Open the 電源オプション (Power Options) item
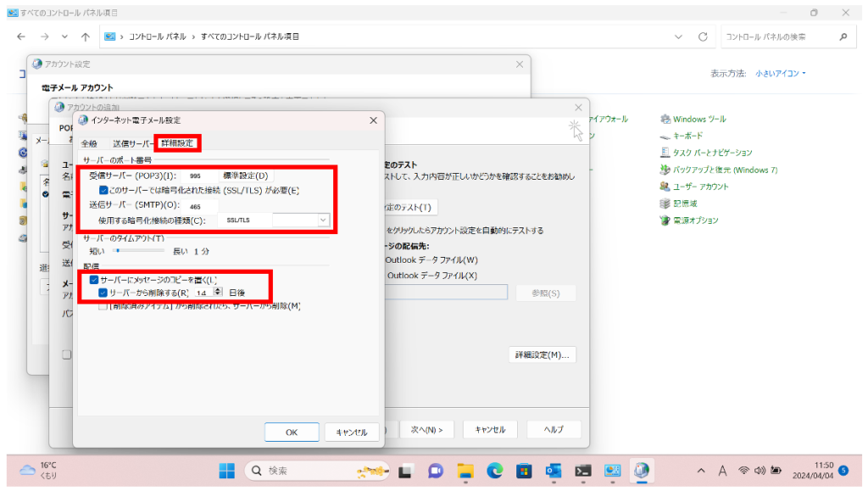The image size is (868, 491). tap(695, 220)
